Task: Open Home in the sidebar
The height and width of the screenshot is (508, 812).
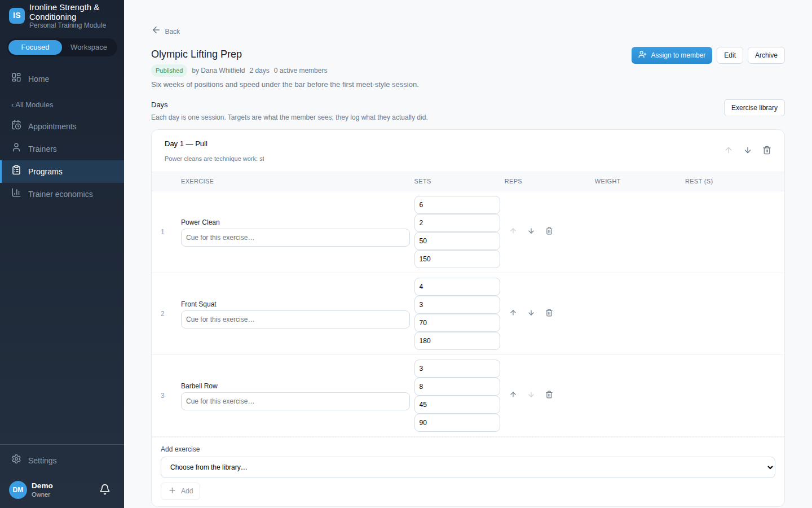Action: coord(62,79)
